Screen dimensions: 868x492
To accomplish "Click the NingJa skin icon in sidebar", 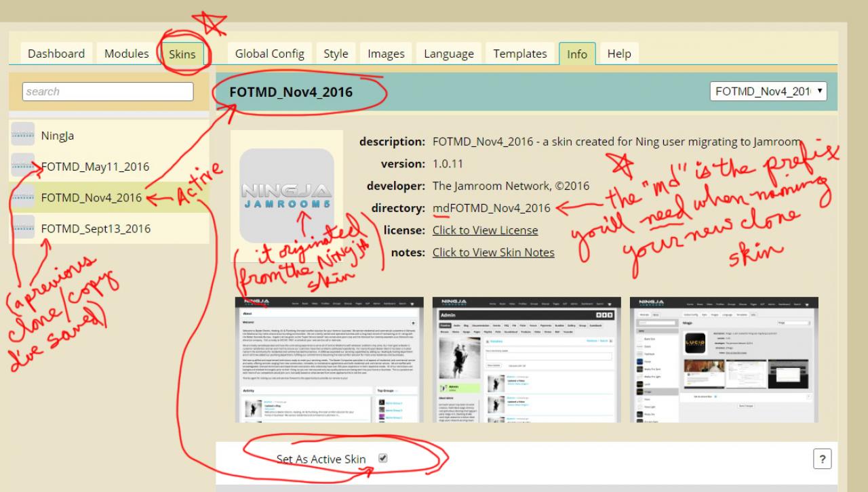I will coord(23,135).
